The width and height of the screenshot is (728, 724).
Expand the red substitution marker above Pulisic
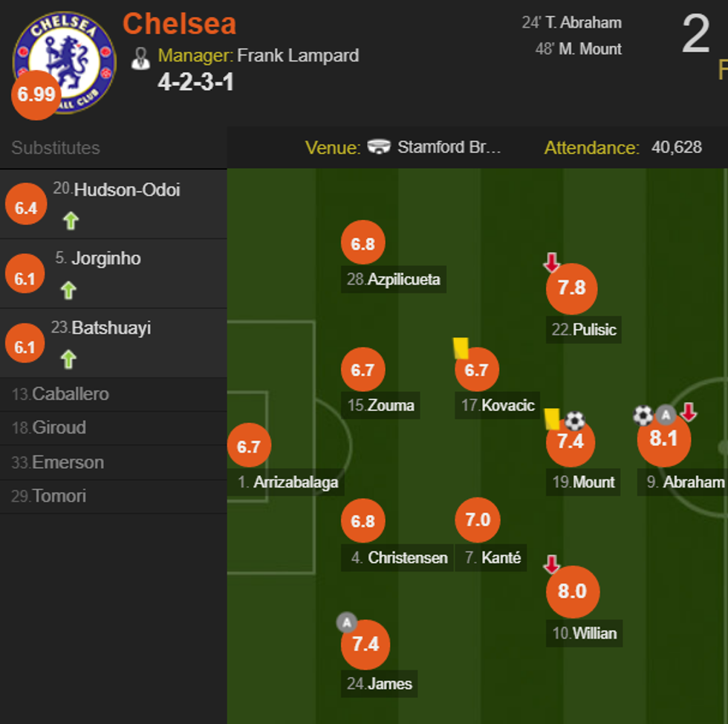click(552, 262)
